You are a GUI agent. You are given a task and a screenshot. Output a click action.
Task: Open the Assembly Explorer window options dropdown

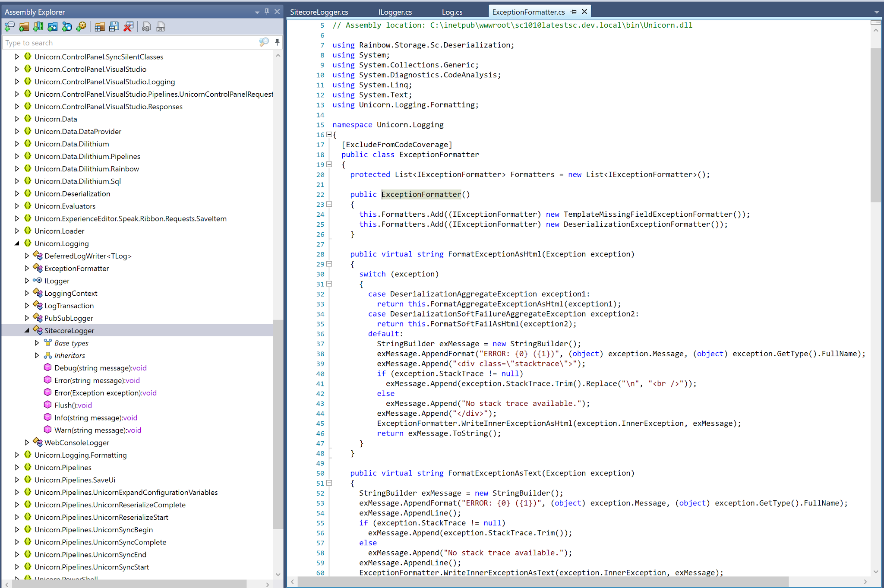click(257, 12)
